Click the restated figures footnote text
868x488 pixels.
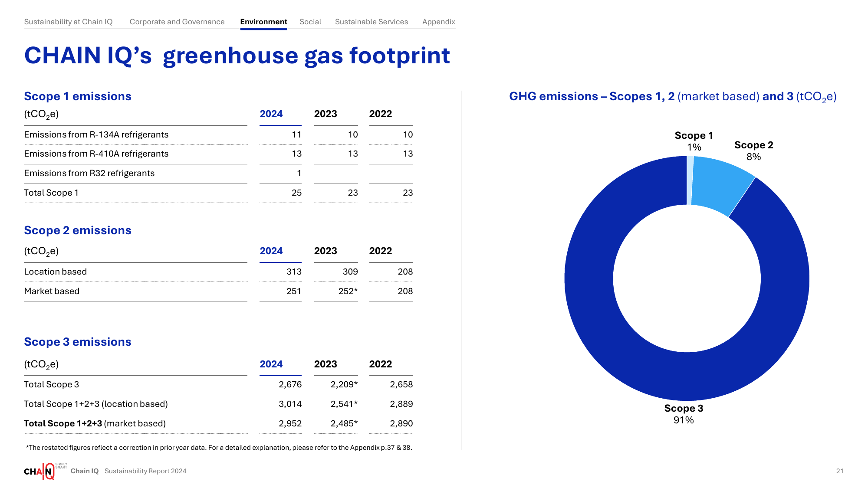click(x=219, y=448)
